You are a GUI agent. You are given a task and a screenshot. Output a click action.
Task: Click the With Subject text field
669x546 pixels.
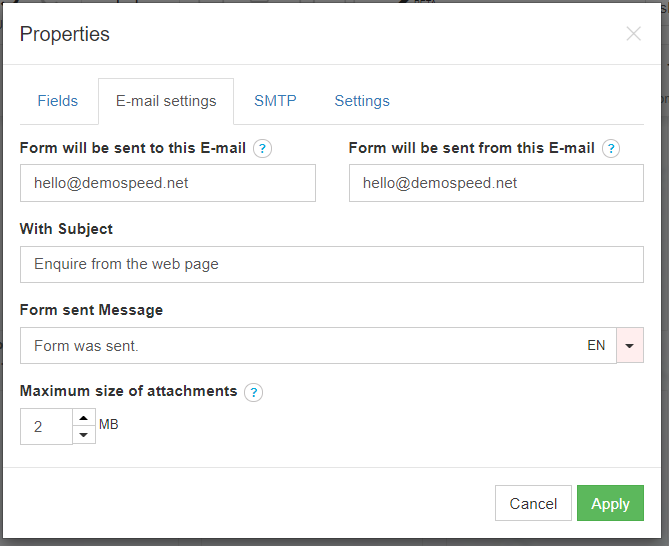(331, 265)
